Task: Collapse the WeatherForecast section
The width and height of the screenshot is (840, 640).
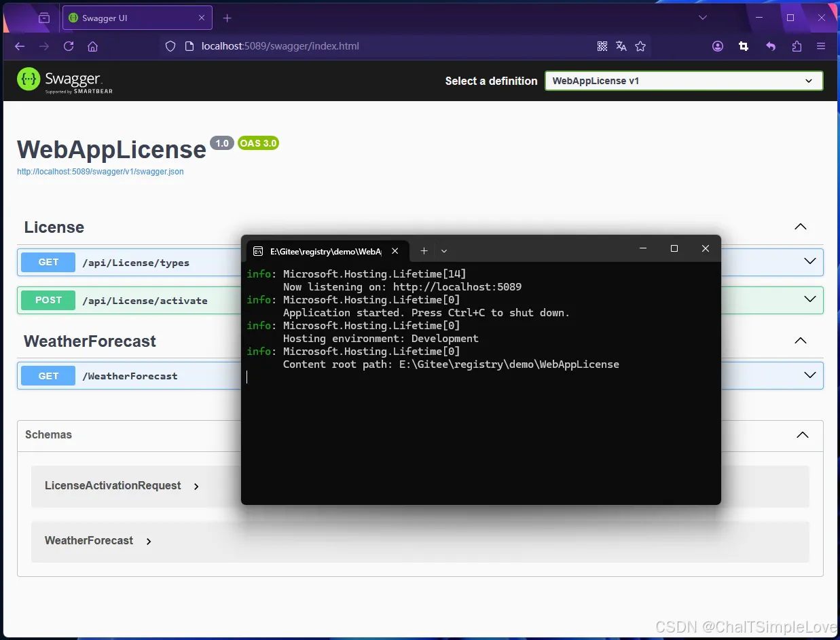Action: coord(801,341)
